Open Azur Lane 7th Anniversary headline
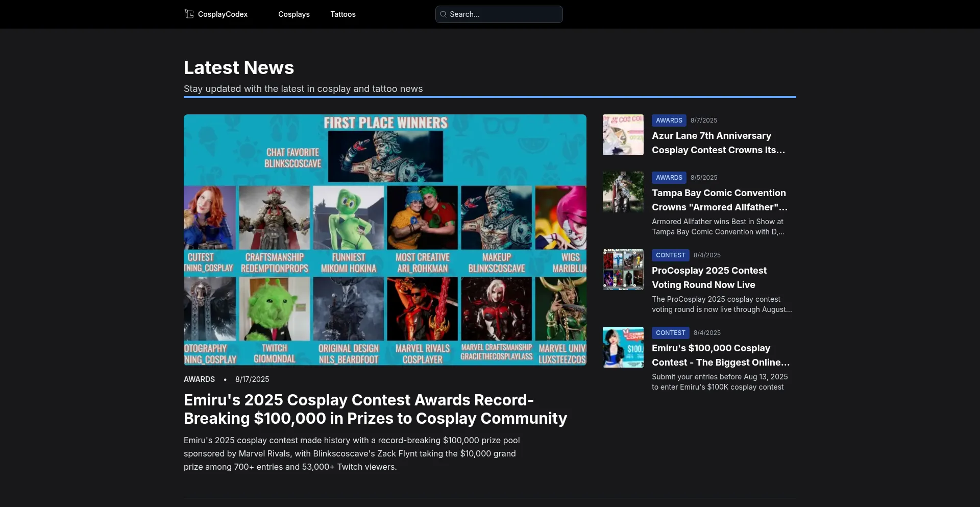The width and height of the screenshot is (980, 507). click(719, 143)
